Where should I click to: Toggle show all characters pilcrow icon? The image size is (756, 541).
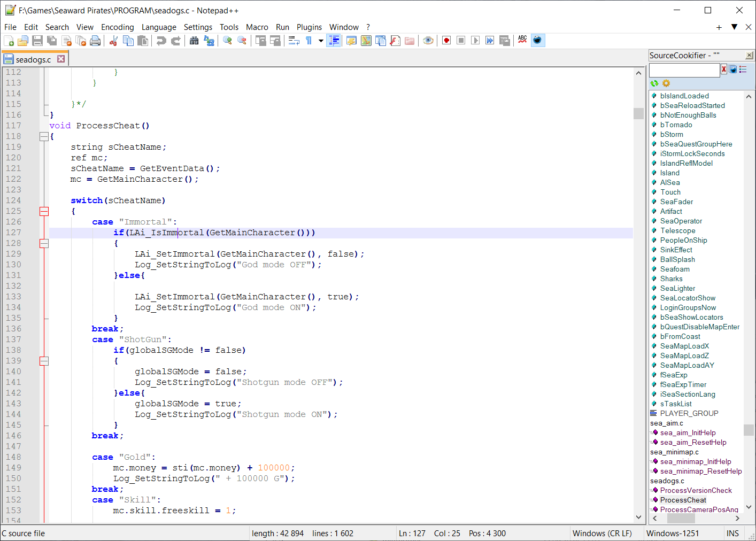point(309,41)
